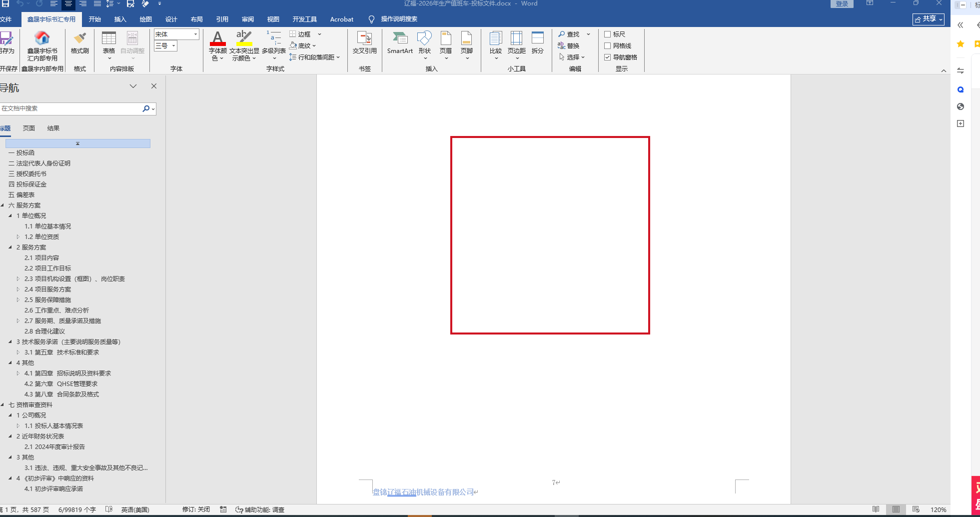Screen dimensions: 980x517
Task: Click the 拆分 split window icon
Action: [x=538, y=38]
